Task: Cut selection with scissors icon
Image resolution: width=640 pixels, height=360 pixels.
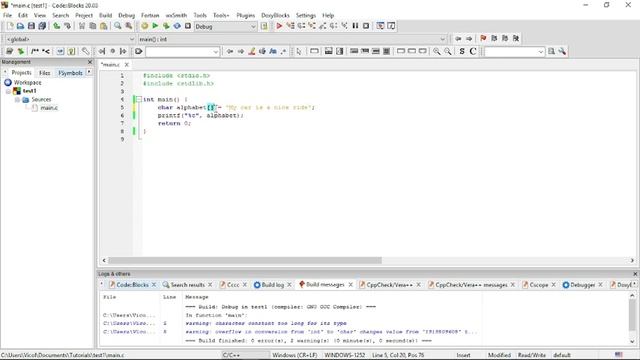Action: tap(82, 26)
